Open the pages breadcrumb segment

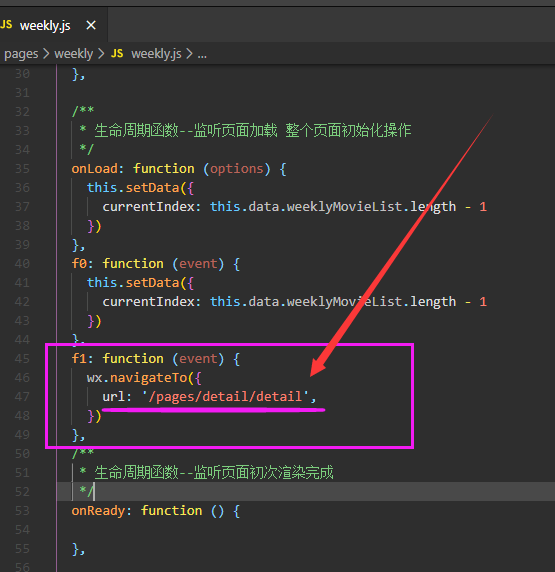21,54
